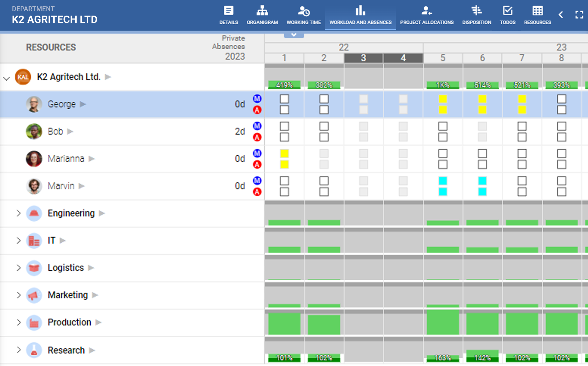Click Marvin's upper cyan cell on day 6
Viewport: 588px width, 366px height.
[482, 181]
